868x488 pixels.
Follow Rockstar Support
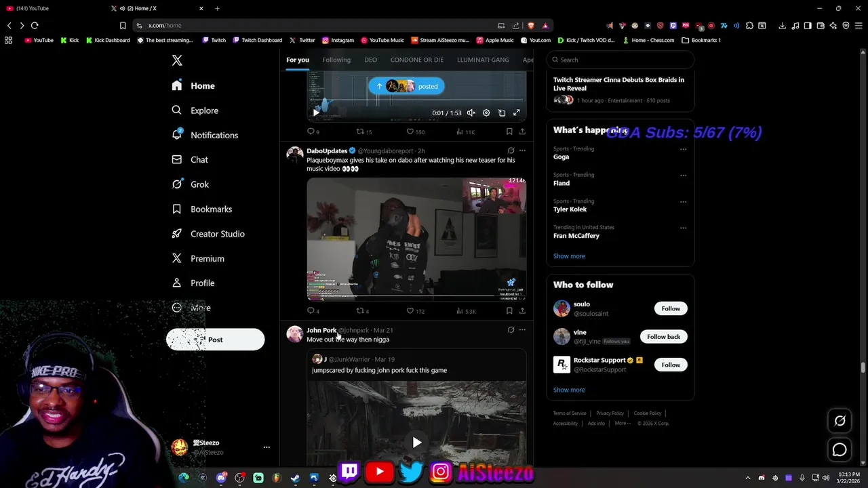[671, 365]
